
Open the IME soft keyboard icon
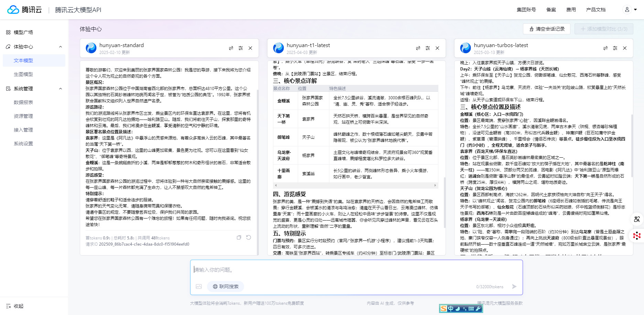(471, 308)
